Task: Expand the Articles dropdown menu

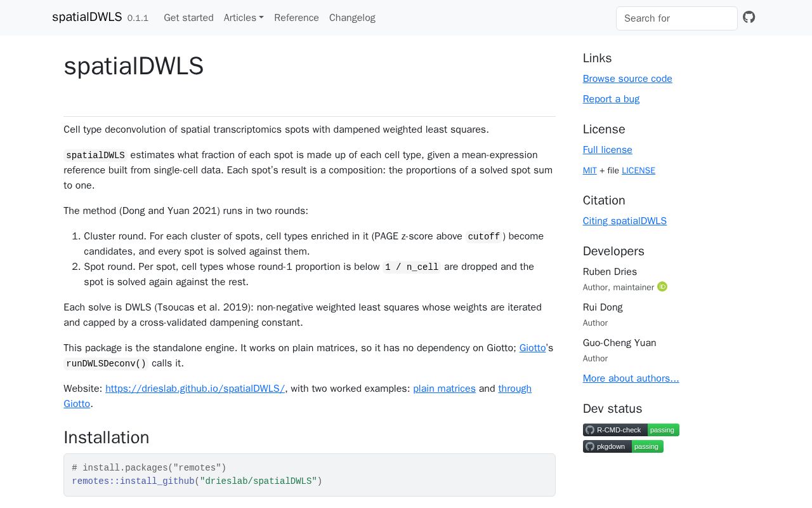Action: pyautogui.click(x=244, y=18)
